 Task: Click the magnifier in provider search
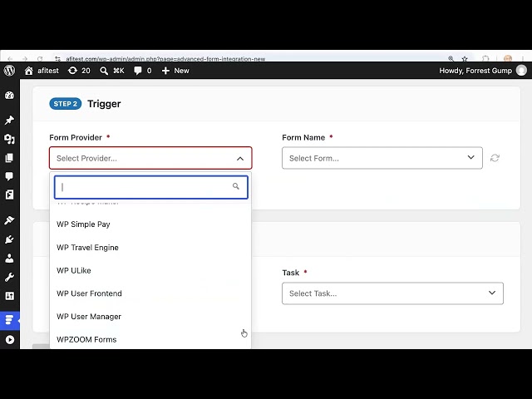(x=236, y=186)
